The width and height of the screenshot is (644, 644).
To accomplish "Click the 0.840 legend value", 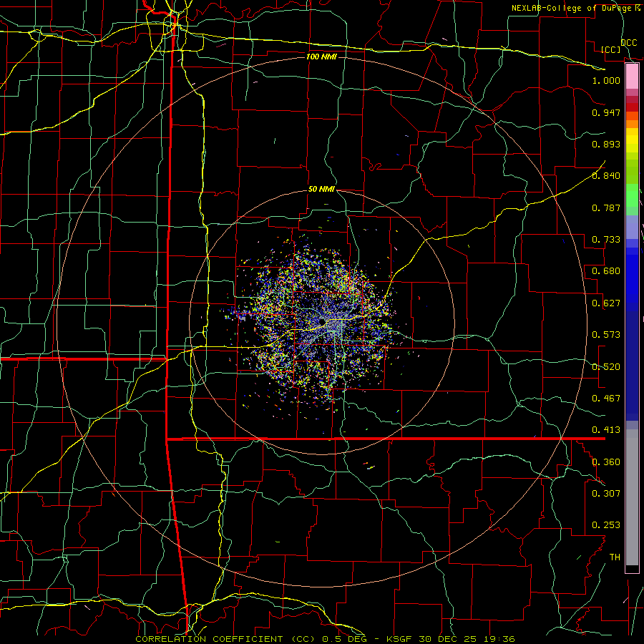I will [606, 176].
